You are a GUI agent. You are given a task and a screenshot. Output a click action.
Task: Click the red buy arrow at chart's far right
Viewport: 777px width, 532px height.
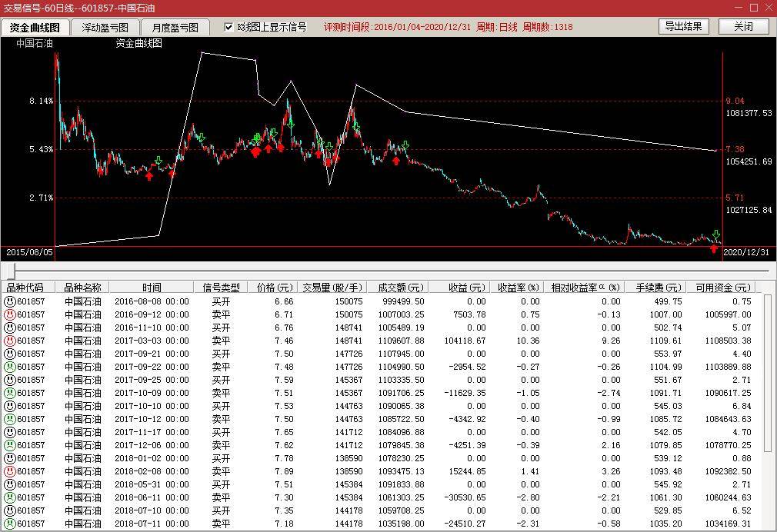(714, 248)
